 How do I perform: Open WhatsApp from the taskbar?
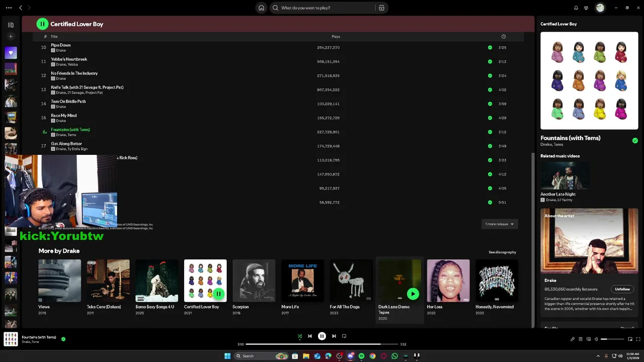click(394, 356)
